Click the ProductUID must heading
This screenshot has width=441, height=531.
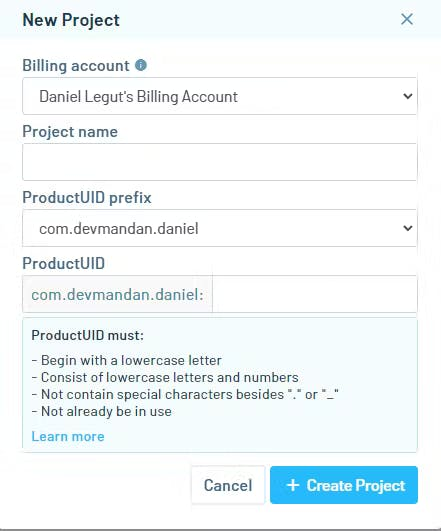click(88, 335)
